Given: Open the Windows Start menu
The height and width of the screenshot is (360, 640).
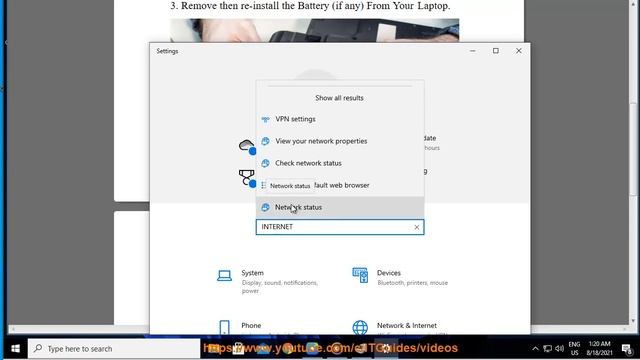Looking at the screenshot, I should pos(15,349).
